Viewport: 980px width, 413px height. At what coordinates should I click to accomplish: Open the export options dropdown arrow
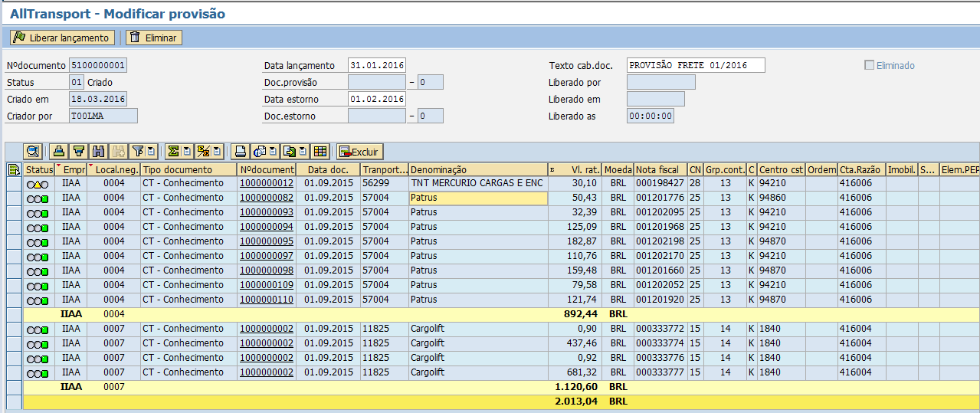(x=303, y=152)
